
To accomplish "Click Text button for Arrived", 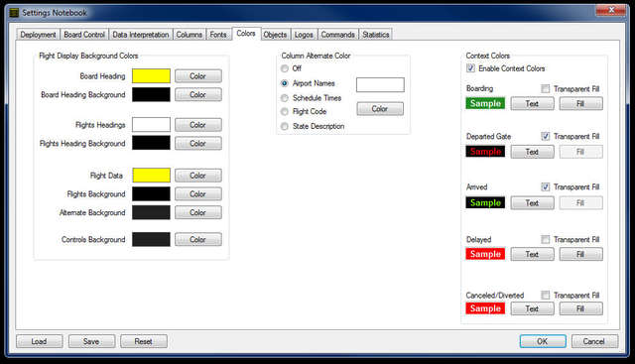I will point(532,203).
